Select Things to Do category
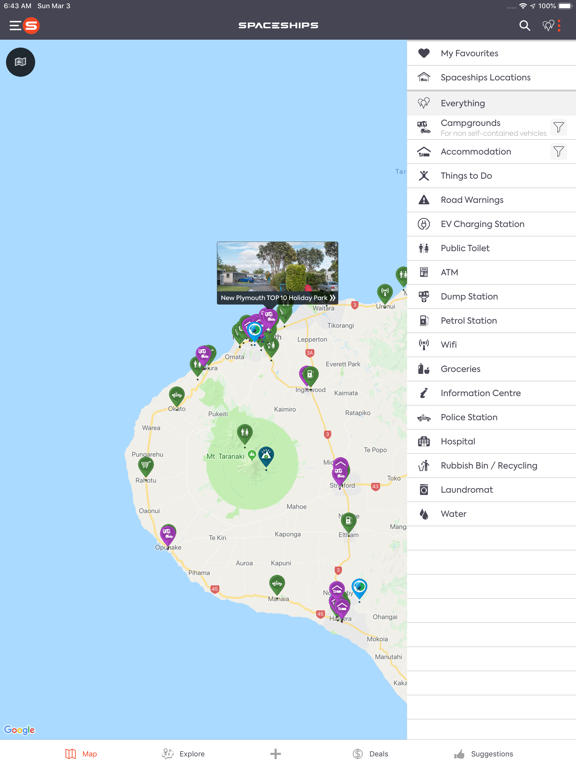The image size is (576, 768). (x=491, y=176)
